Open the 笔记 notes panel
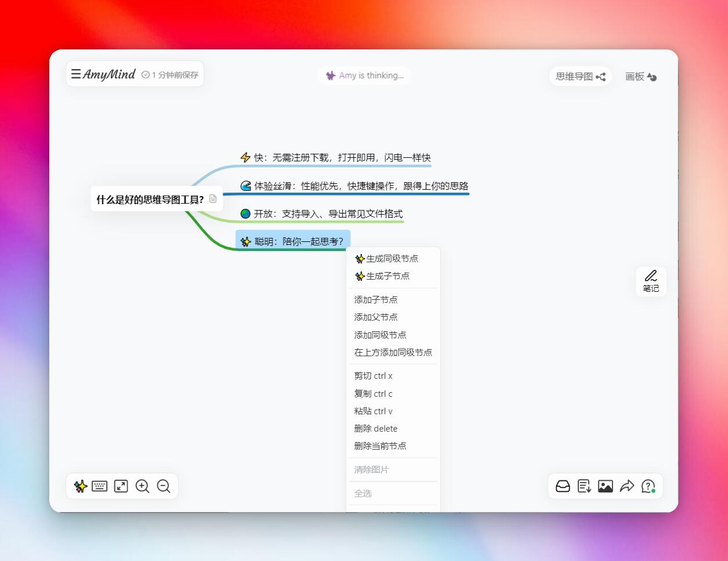 (651, 281)
